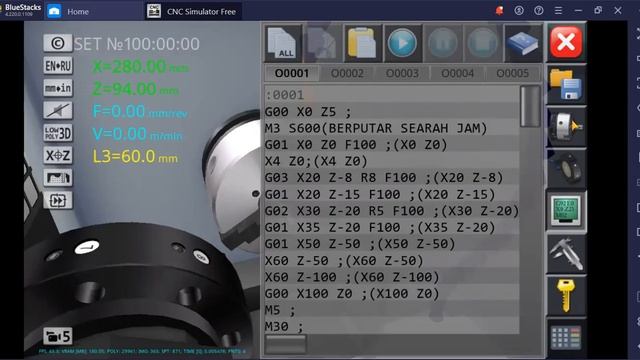The image size is (640, 360).
Task: Select all code with the ALL icon
Action: [x=283, y=43]
